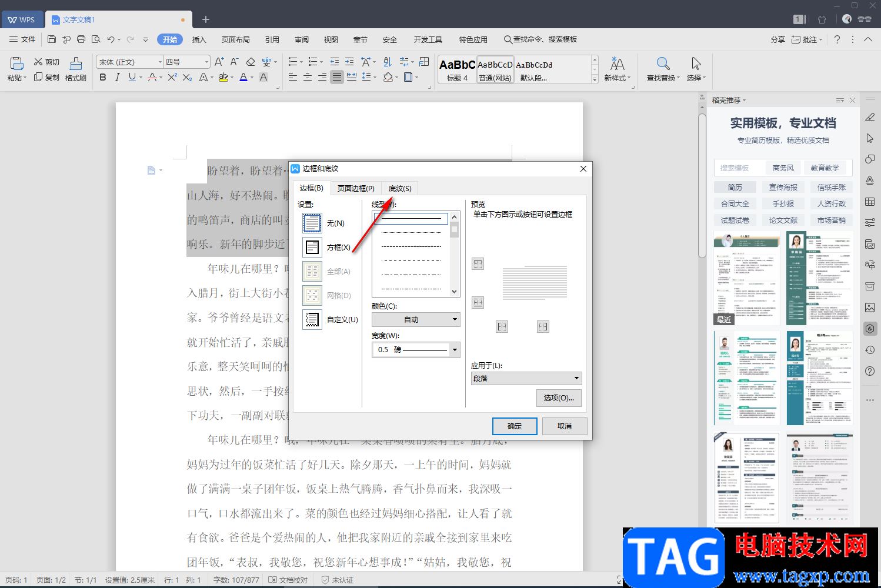Open the 颜色 color dropdown

pyautogui.click(x=416, y=320)
